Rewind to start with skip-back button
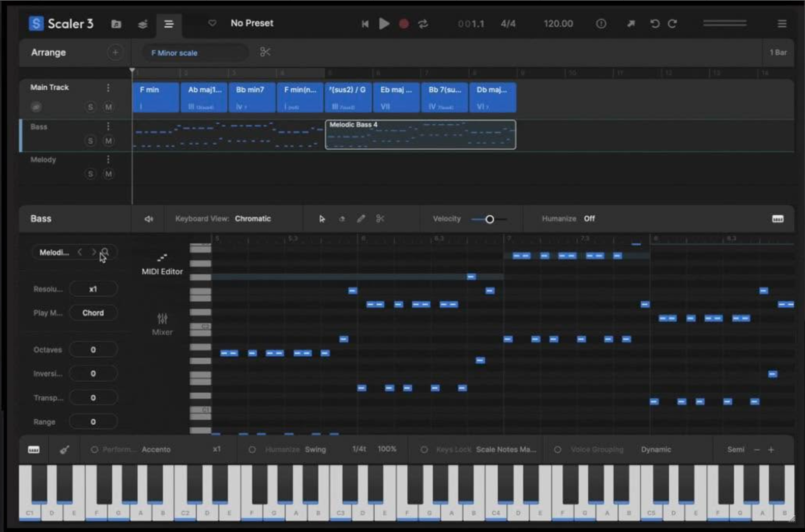Screen dimensions: 805x532 (365, 24)
